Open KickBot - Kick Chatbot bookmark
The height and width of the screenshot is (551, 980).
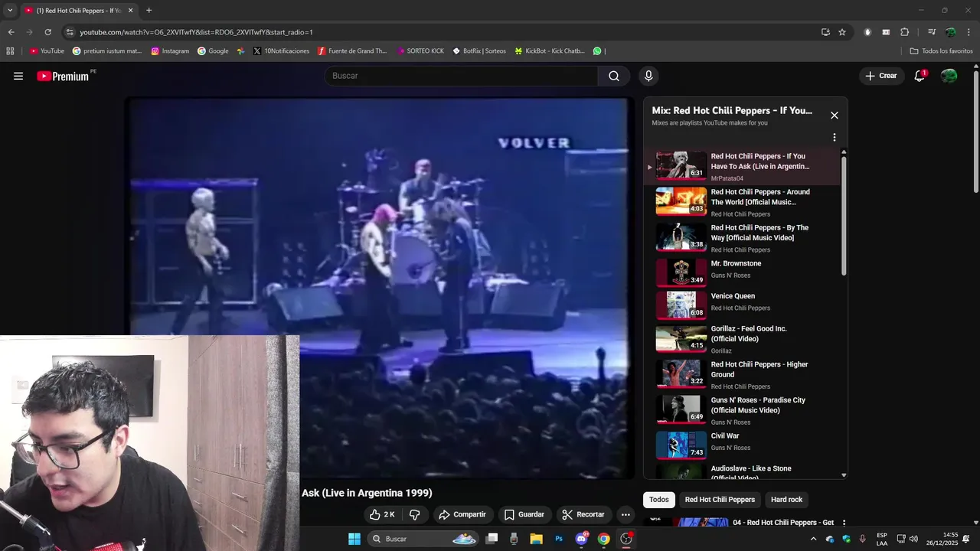[x=550, y=51]
